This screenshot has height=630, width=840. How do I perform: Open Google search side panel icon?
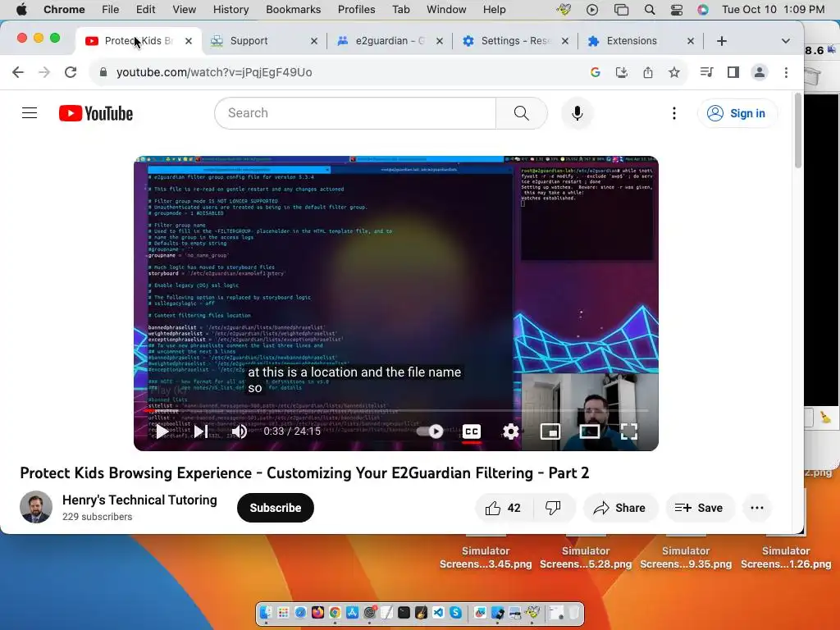(596, 72)
